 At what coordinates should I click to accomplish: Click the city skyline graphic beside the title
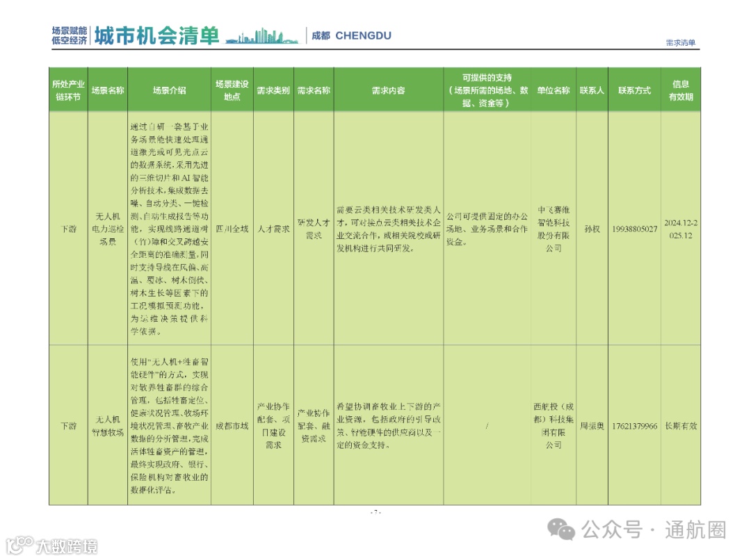[261, 37]
